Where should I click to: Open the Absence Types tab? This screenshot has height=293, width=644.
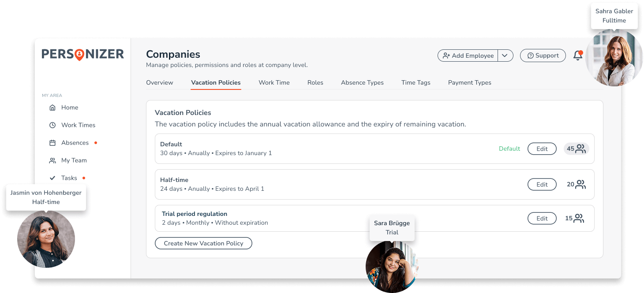(x=362, y=82)
